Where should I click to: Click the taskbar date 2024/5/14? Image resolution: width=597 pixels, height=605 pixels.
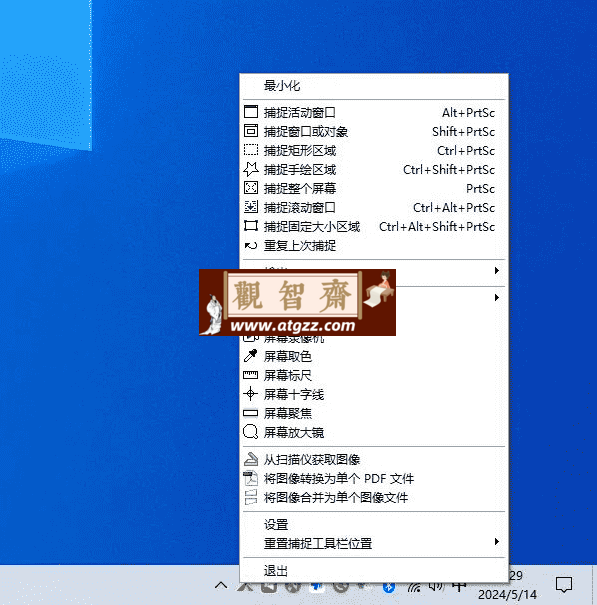point(507,595)
